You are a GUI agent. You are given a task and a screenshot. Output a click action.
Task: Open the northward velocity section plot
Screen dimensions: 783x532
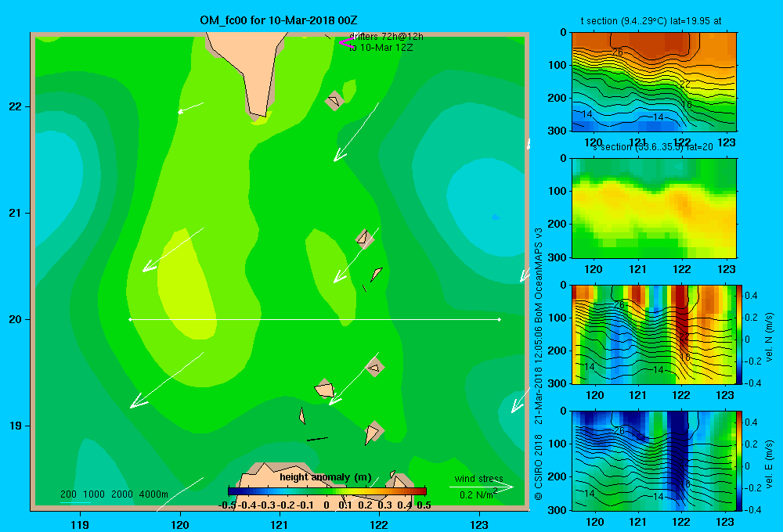(x=654, y=334)
